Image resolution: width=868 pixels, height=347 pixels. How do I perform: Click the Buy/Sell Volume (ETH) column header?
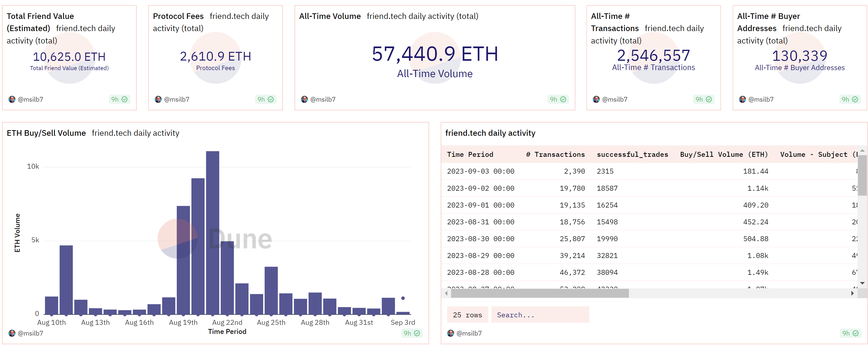723,154
